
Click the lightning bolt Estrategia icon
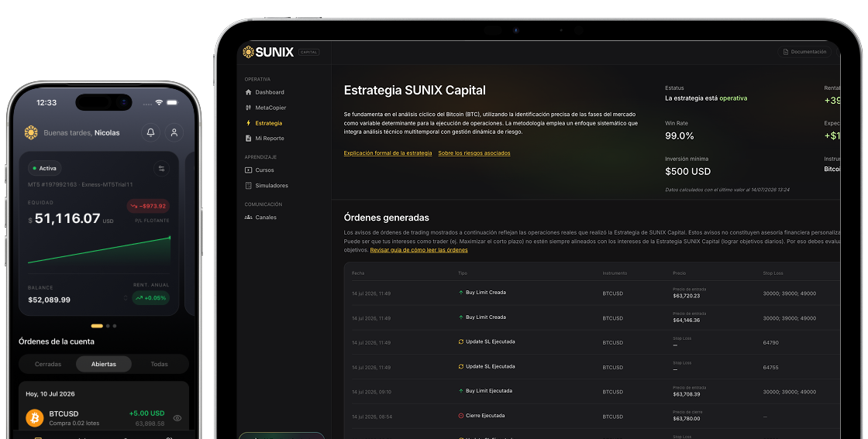(248, 123)
